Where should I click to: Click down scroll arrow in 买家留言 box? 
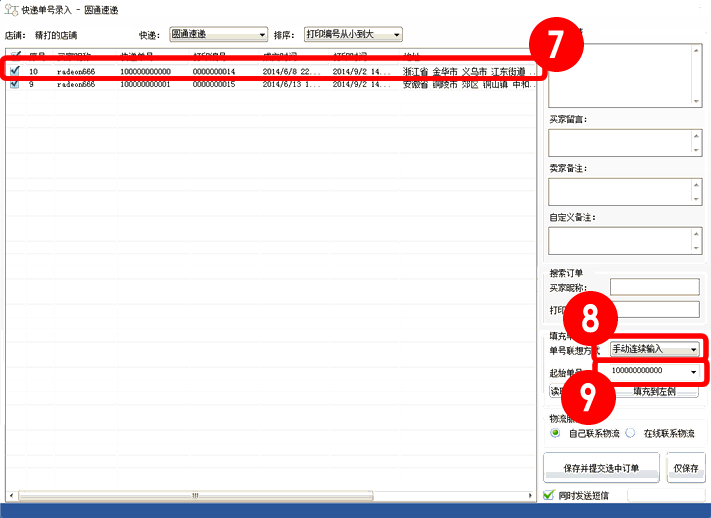tap(696, 149)
